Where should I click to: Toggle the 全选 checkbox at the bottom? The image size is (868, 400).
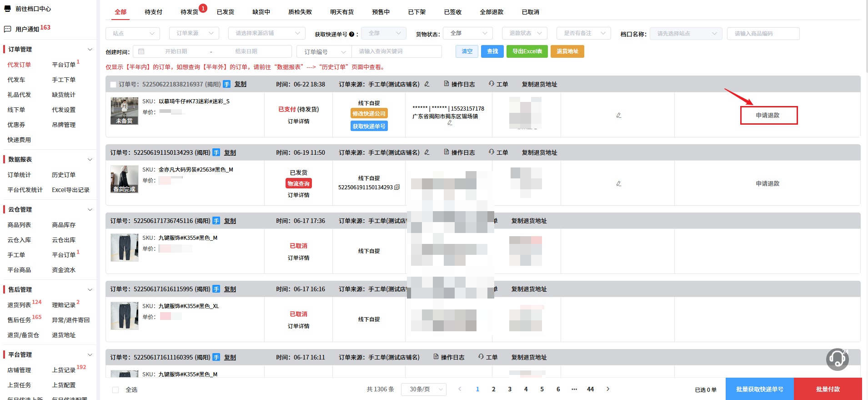pos(115,390)
